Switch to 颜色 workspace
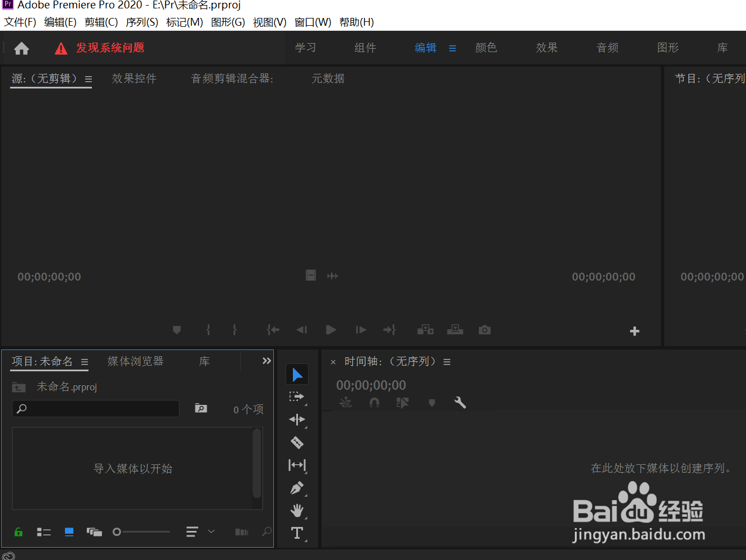The width and height of the screenshot is (746, 560). click(x=486, y=48)
